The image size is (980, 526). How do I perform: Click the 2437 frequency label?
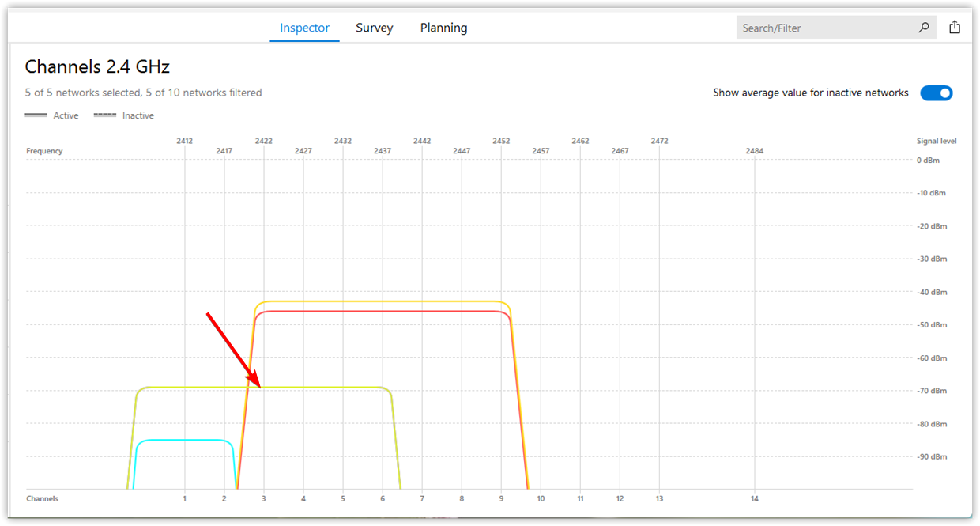[382, 149]
